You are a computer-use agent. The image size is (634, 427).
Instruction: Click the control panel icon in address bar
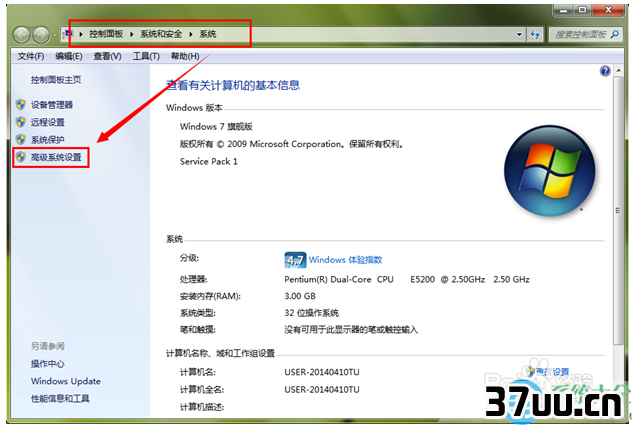pyautogui.click(x=68, y=34)
